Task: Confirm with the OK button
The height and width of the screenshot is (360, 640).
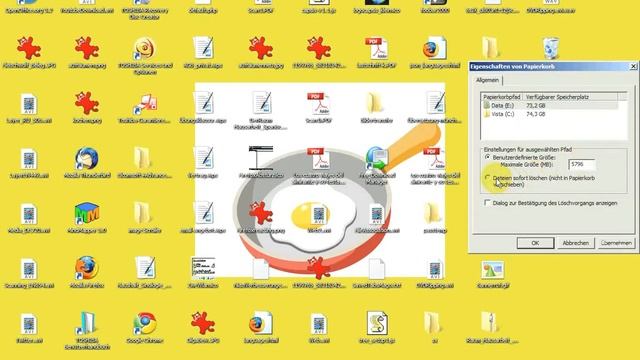Action: (535, 243)
